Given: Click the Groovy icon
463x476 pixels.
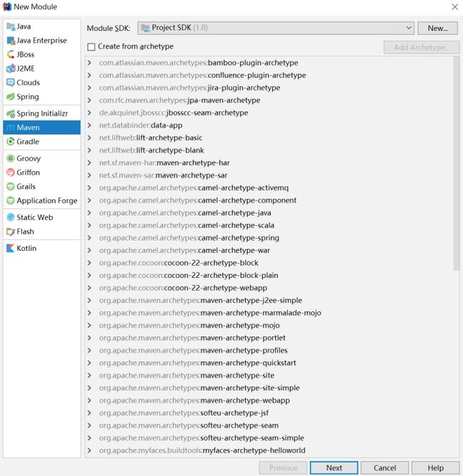Looking at the screenshot, I should click(x=11, y=158).
